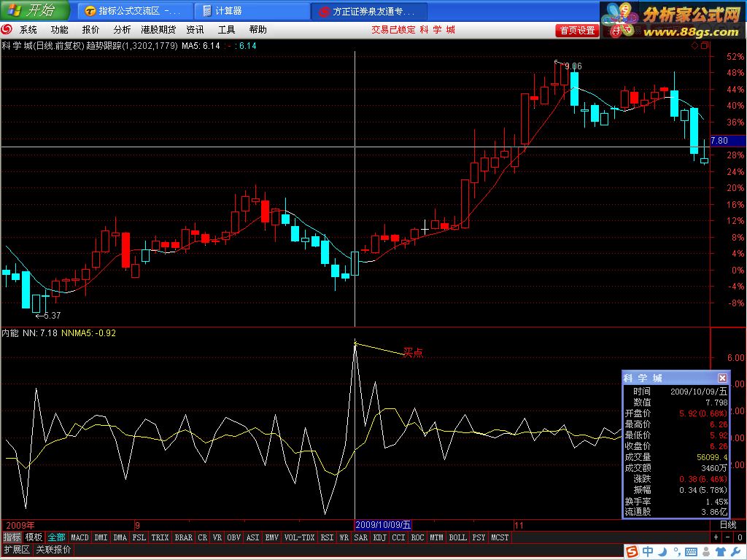Viewport: 747px width, 560px height.
Task: Switch indicator to OBV
Action: (x=234, y=537)
